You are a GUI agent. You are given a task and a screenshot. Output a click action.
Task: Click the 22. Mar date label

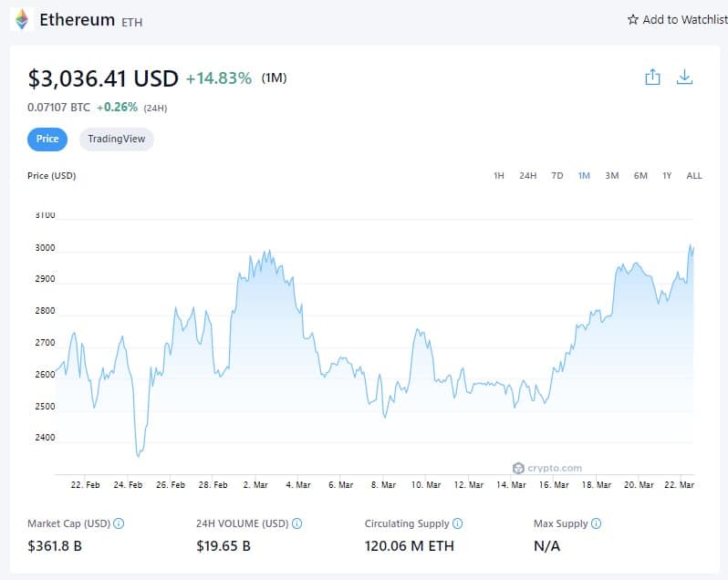tap(680, 484)
